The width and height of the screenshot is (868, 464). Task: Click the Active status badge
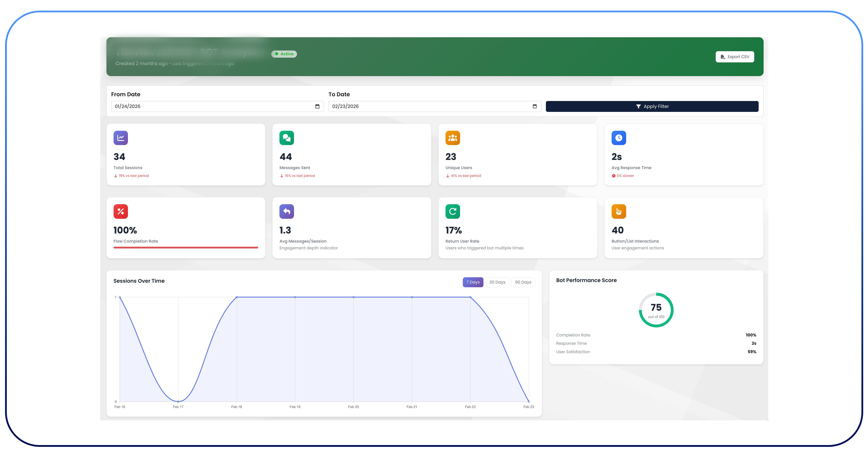[x=284, y=54]
